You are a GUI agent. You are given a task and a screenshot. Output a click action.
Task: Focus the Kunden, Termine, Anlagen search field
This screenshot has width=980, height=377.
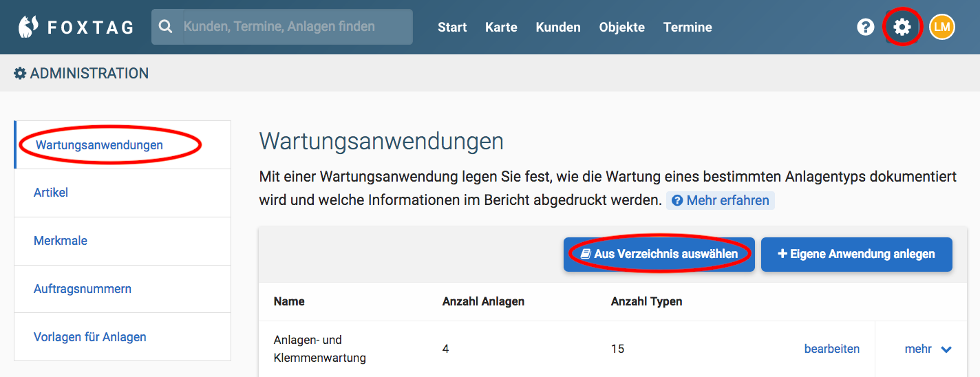click(282, 27)
